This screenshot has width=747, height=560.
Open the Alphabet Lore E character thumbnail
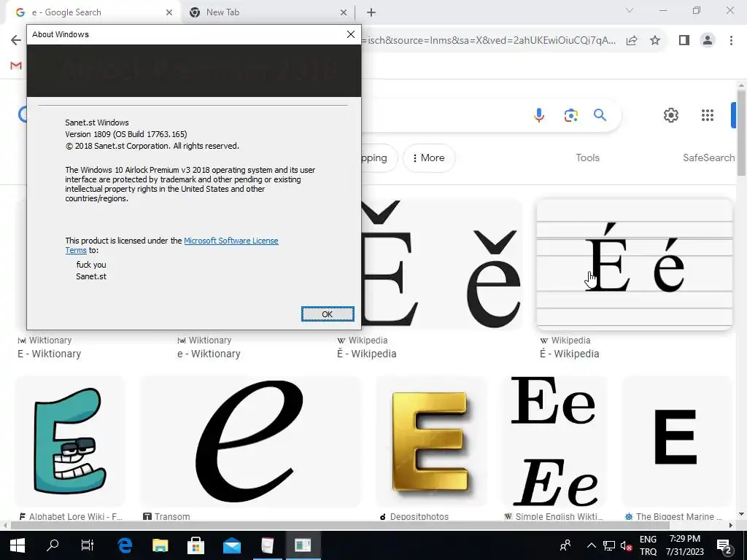[x=70, y=441]
